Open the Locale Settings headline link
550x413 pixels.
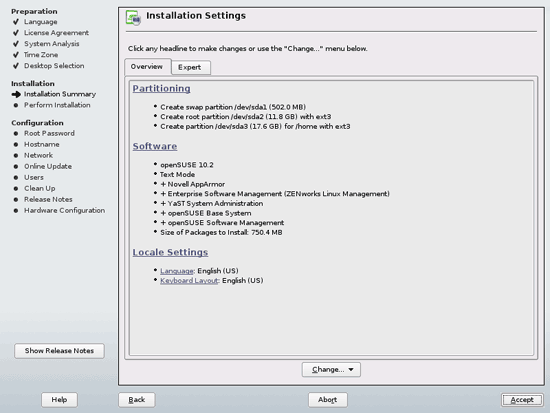click(x=170, y=252)
